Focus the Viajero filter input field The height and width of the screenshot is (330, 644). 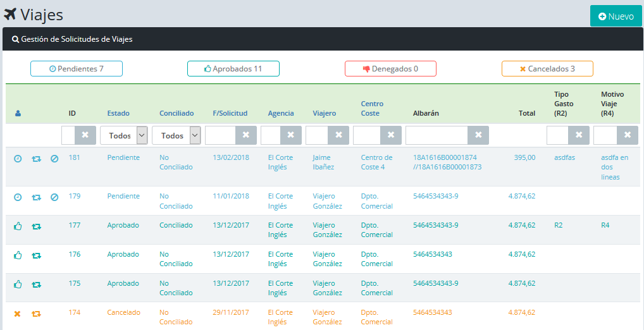317,135
